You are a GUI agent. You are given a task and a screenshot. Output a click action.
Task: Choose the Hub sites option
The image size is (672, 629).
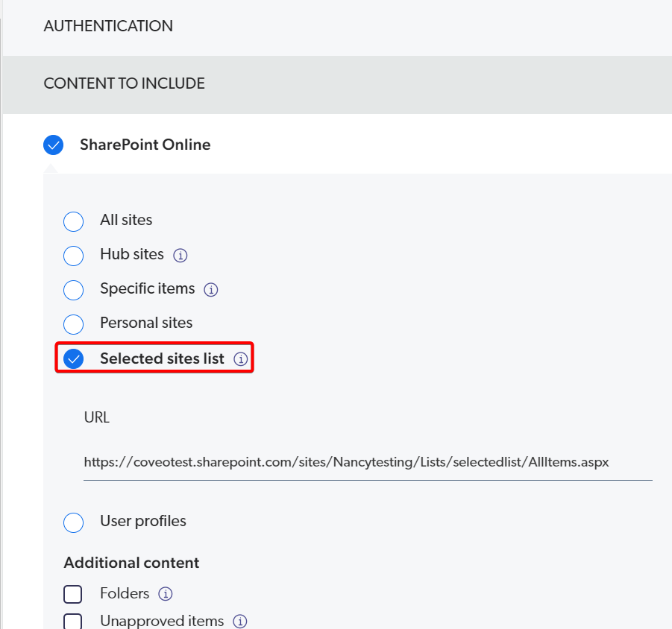pyautogui.click(x=73, y=256)
